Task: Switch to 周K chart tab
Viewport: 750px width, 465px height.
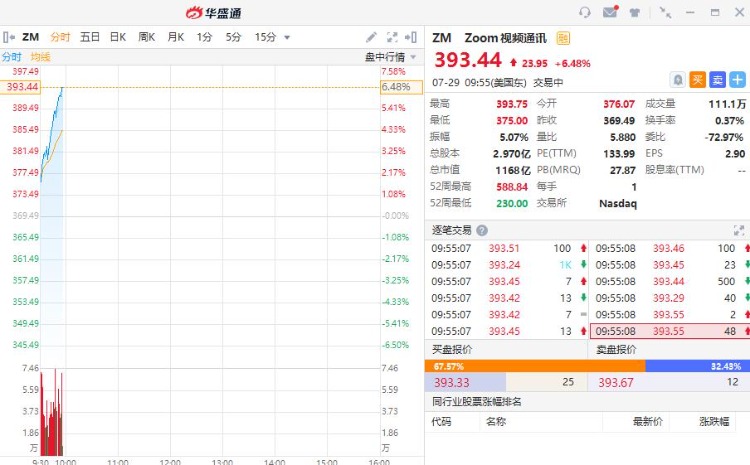Action: click(146, 37)
